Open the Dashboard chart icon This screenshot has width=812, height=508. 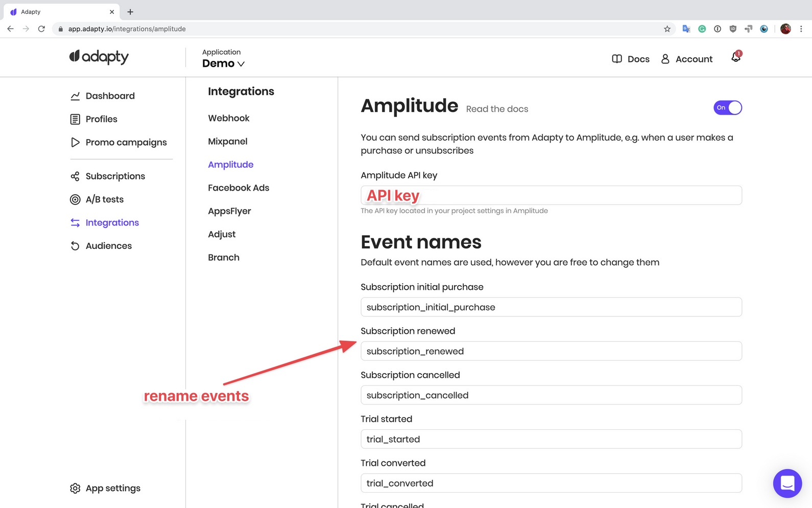75,96
